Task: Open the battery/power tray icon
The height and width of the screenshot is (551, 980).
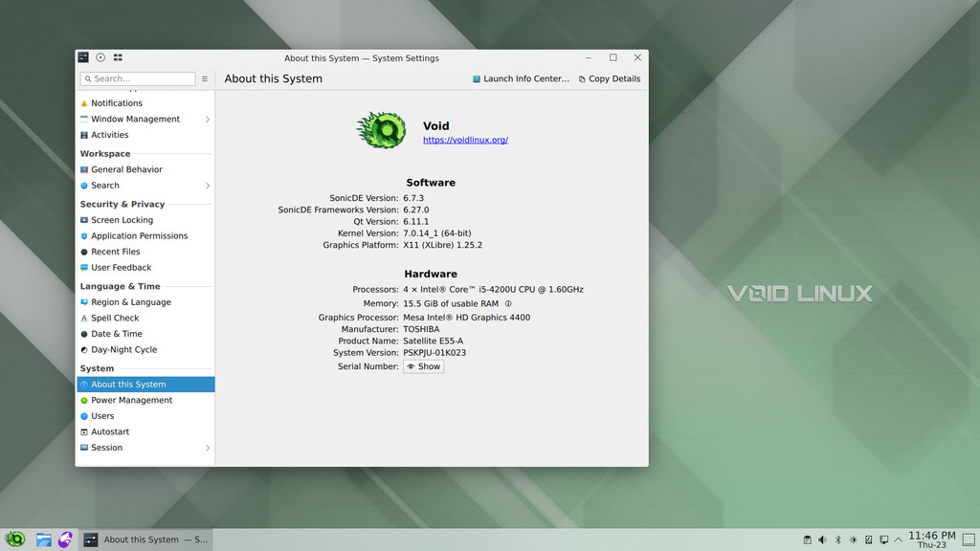Action: point(869,540)
